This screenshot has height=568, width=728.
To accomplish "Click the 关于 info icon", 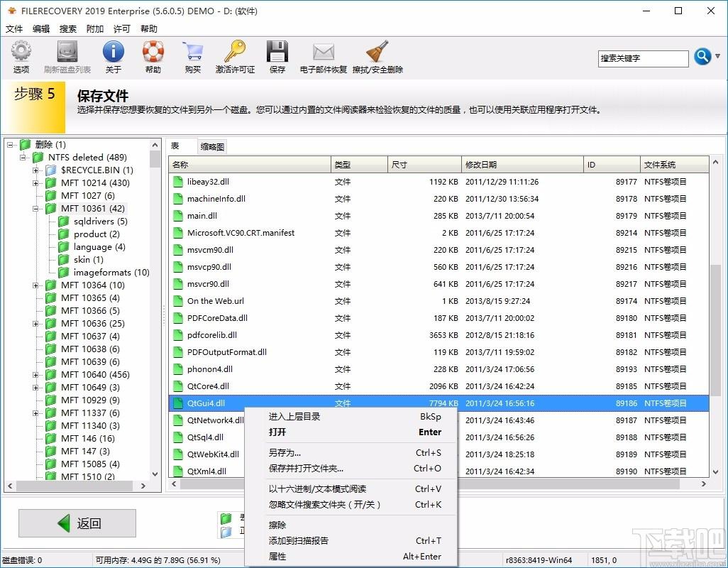I will 114,53.
